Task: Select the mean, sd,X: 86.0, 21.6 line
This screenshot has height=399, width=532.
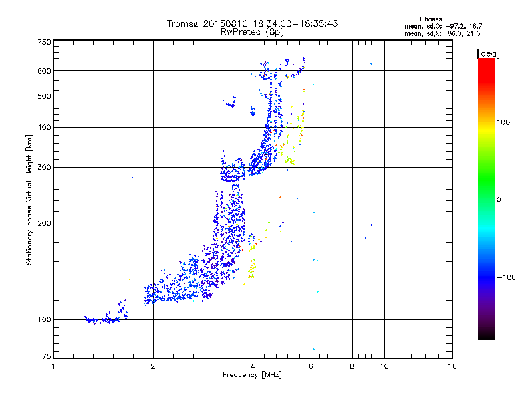Action: click(x=442, y=33)
